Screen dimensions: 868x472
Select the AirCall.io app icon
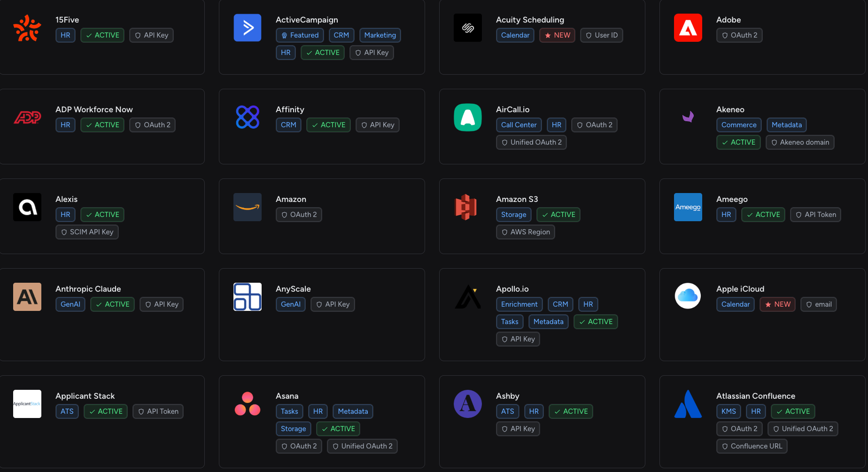coord(467,117)
